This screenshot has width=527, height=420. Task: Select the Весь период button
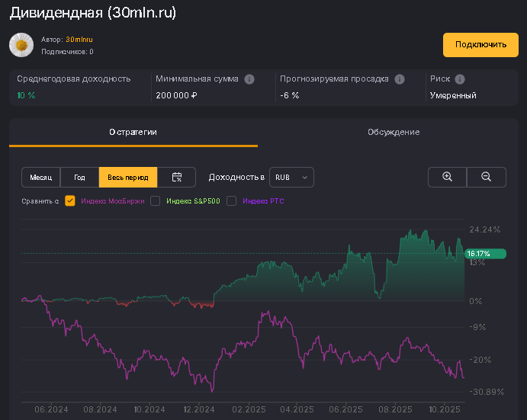tap(128, 177)
